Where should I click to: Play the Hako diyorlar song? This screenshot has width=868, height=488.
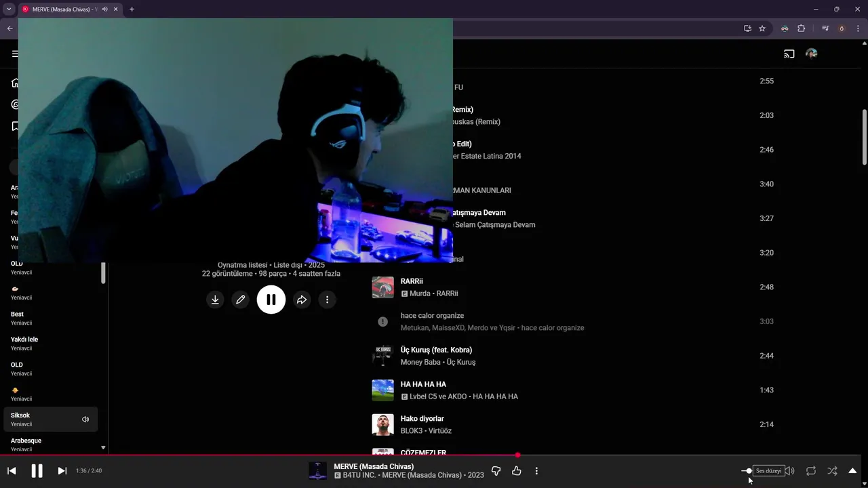pos(422,419)
